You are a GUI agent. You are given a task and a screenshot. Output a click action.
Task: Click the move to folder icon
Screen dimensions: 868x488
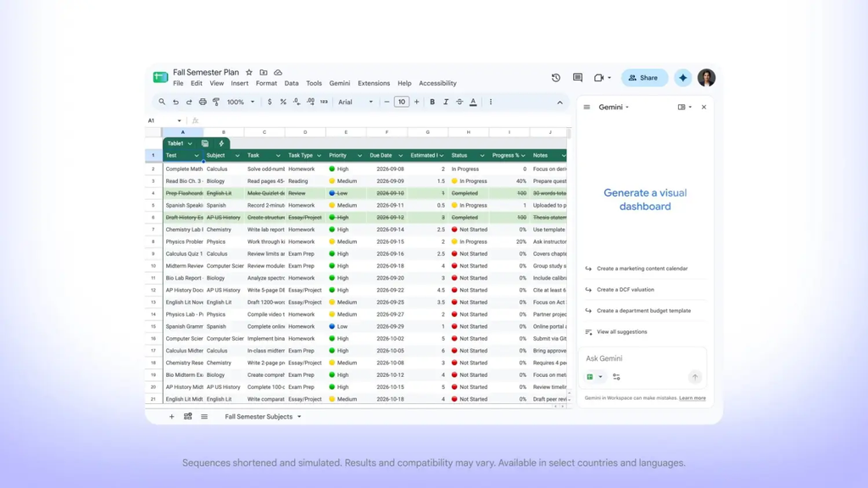point(264,73)
